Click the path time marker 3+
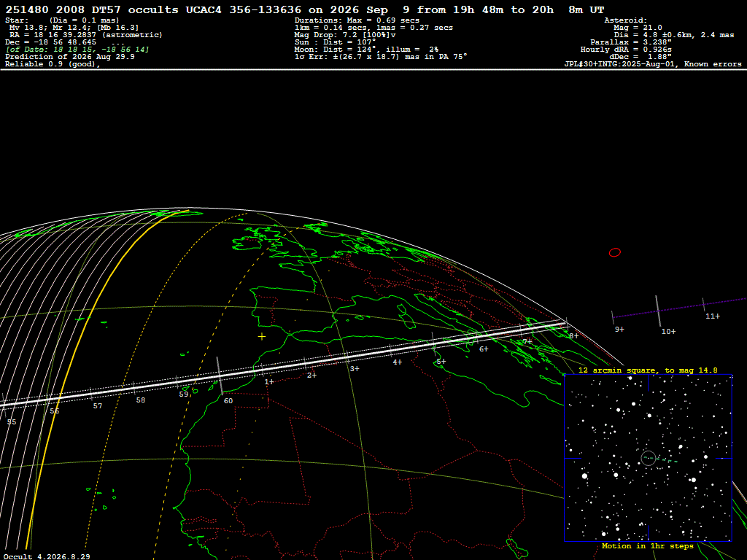This screenshot has height=560, width=747. (355, 368)
